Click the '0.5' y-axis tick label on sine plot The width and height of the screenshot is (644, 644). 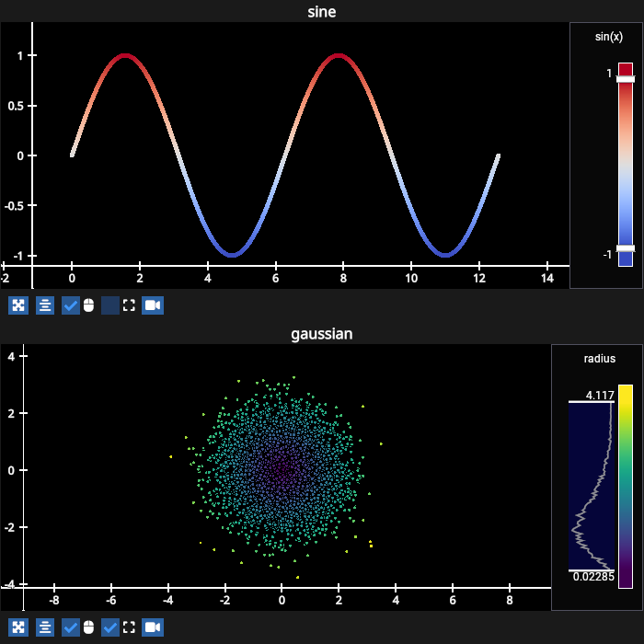click(16, 106)
